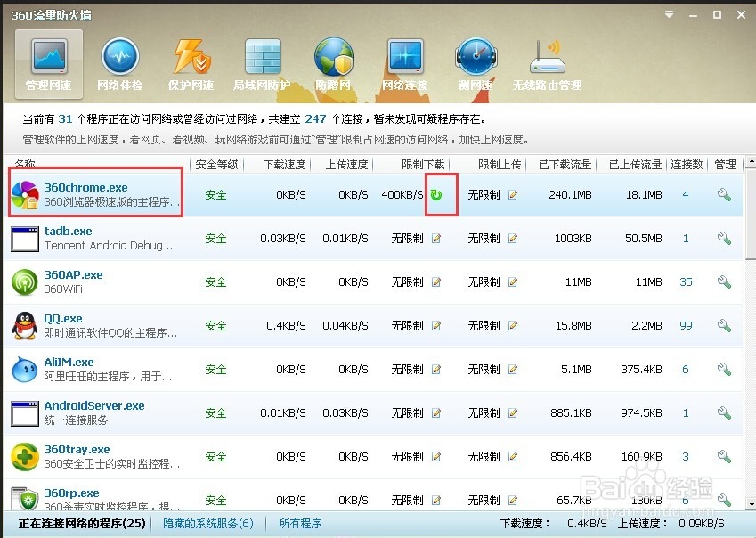The width and height of the screenshot is (756, 538).
Task: Edit download limit for 360tray.exe
Action: coord(436,457)
